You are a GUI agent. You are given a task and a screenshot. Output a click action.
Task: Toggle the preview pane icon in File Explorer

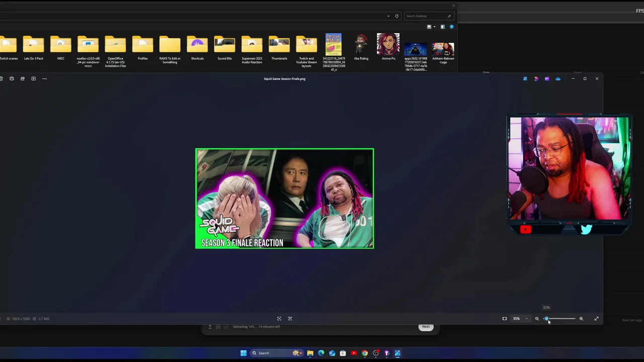point(443,27)
